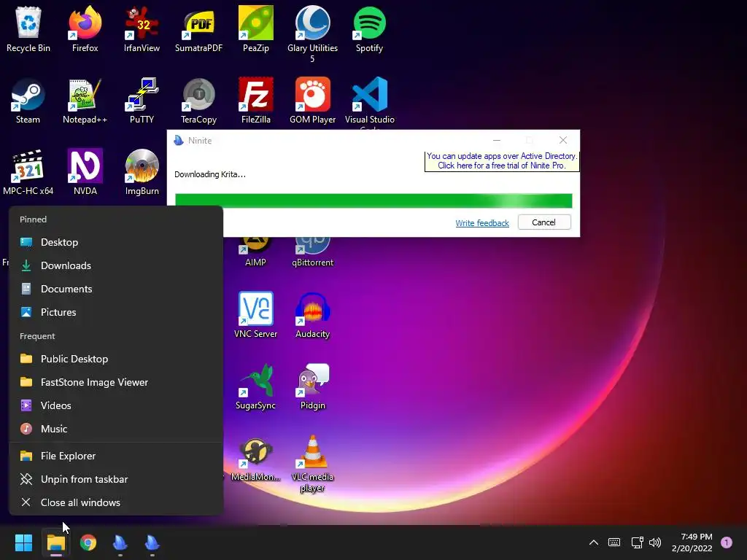The width and height of the screenshot is (747, 560).
Task: Select the PeaZip desktop icon
Action: pos(256,29)
